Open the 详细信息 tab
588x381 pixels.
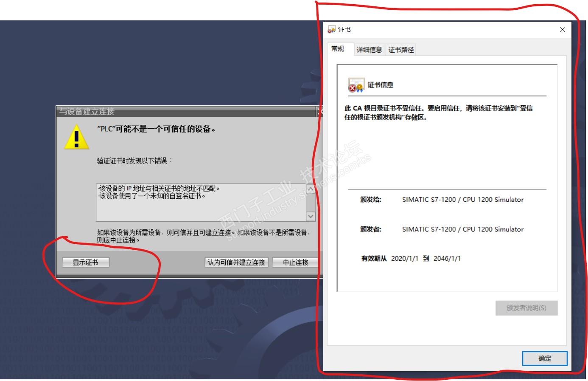pyautogui.click(x=369, y=50)
